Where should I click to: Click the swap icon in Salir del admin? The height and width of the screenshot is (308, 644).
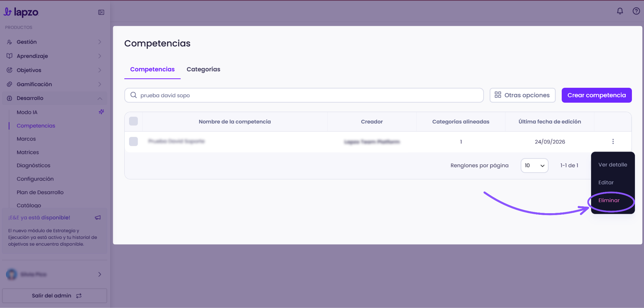pyautogui.click(x=79, y=296)
